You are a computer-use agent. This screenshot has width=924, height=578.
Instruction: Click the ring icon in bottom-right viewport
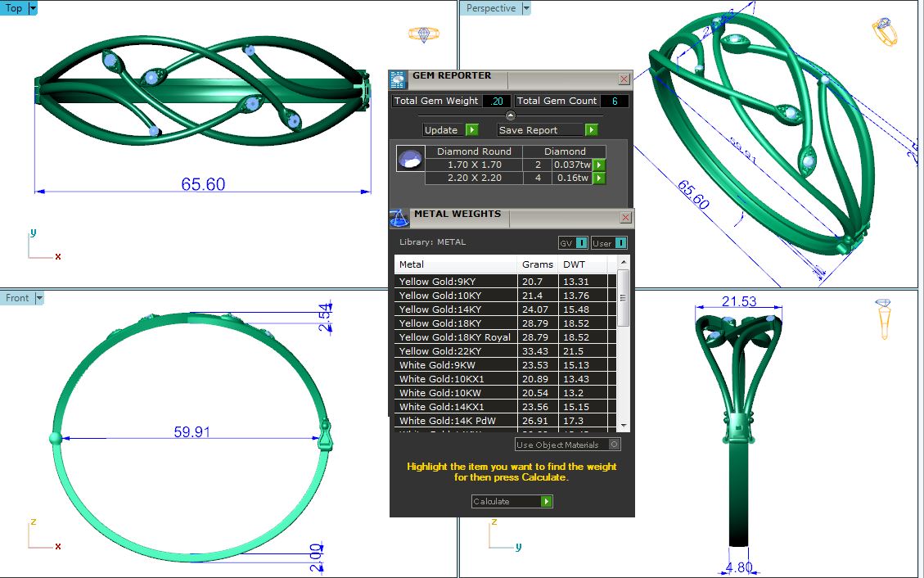pyautogui.click(x=884, y=318)
